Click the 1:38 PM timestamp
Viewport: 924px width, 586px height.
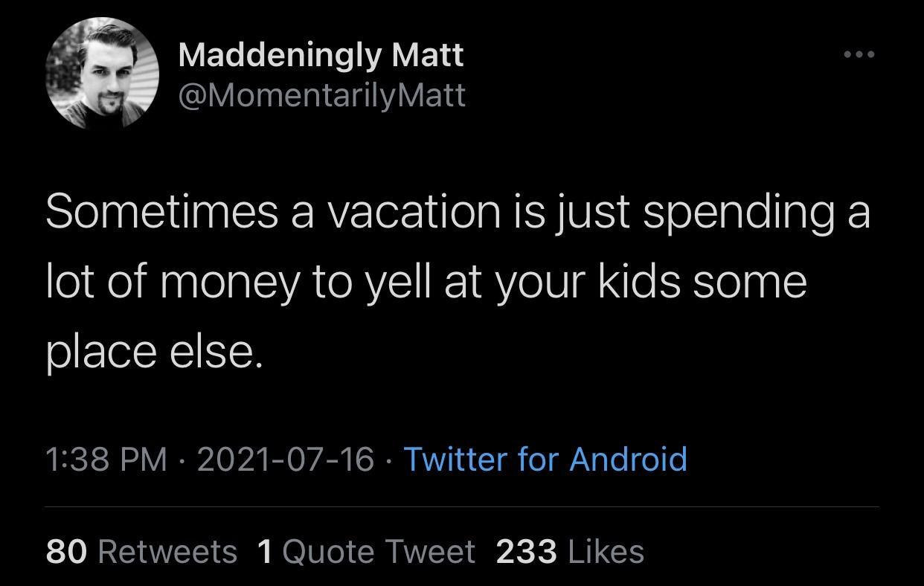tap(106, 460)
